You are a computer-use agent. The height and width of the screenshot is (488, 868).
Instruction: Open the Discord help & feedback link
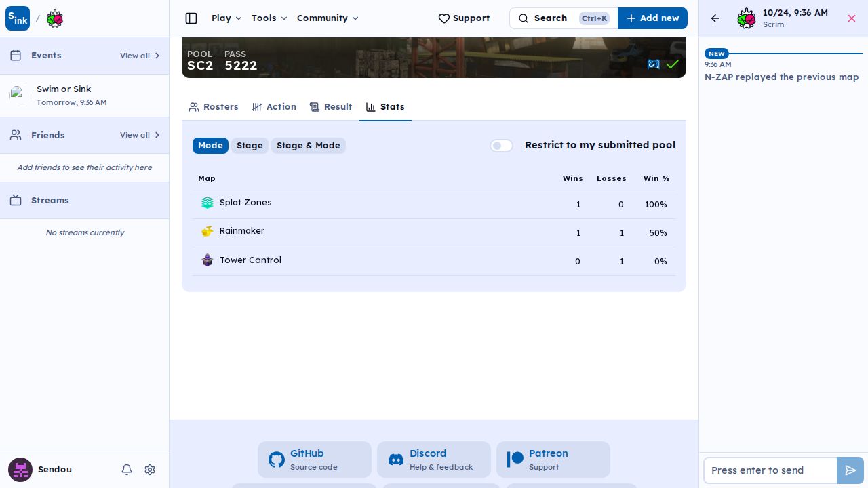pos(434,460)
